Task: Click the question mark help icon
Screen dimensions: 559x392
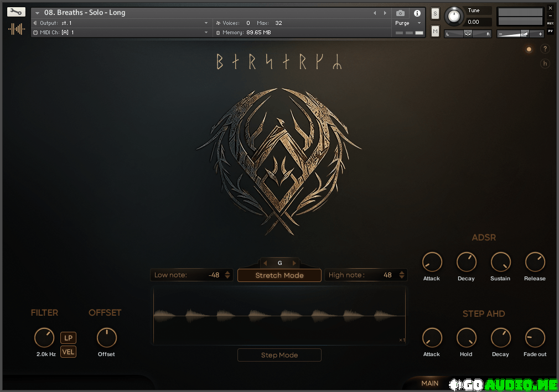Action: click(x=545, y=49)
